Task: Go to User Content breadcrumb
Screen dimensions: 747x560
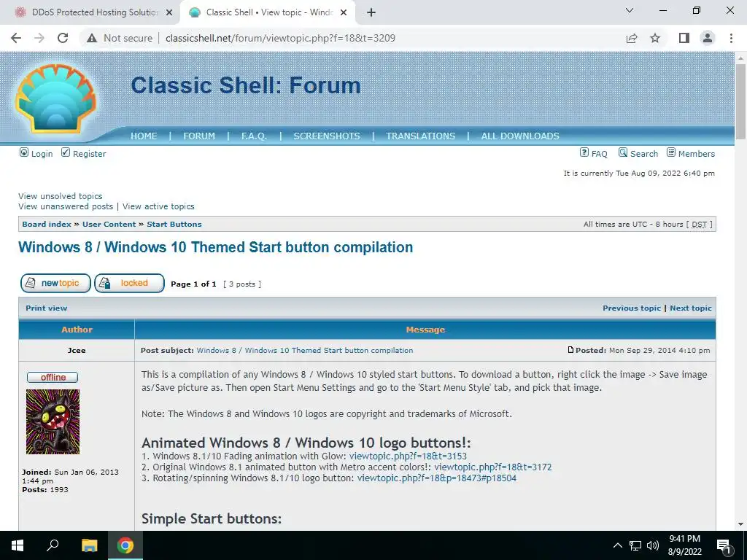Action: tap(109, 225)
